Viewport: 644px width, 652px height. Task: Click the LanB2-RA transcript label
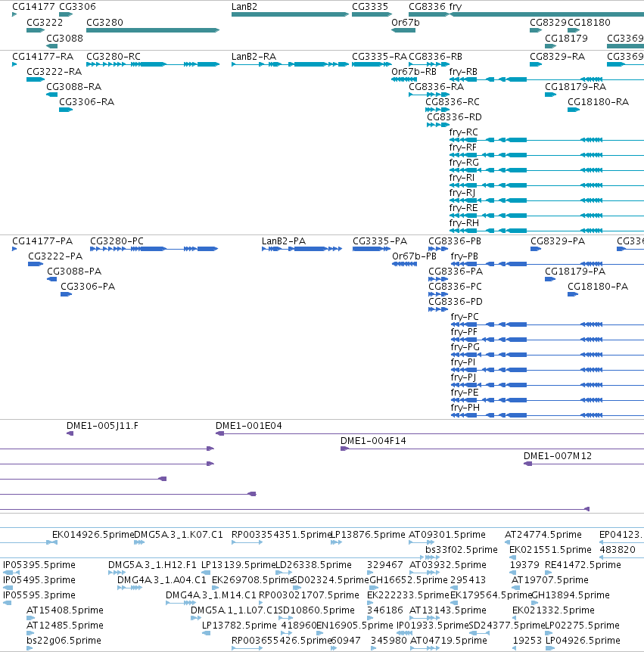pyautogui.click(x=254, y=57)
